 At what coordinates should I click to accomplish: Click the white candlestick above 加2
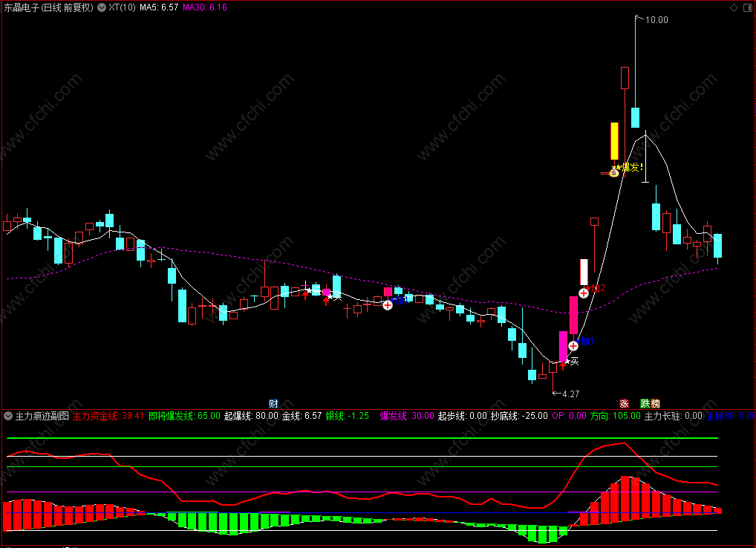[584, 273]
